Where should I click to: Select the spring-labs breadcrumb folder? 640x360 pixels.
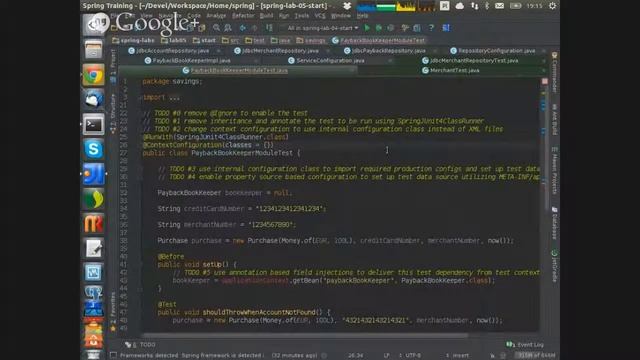(x=133, y=40)
